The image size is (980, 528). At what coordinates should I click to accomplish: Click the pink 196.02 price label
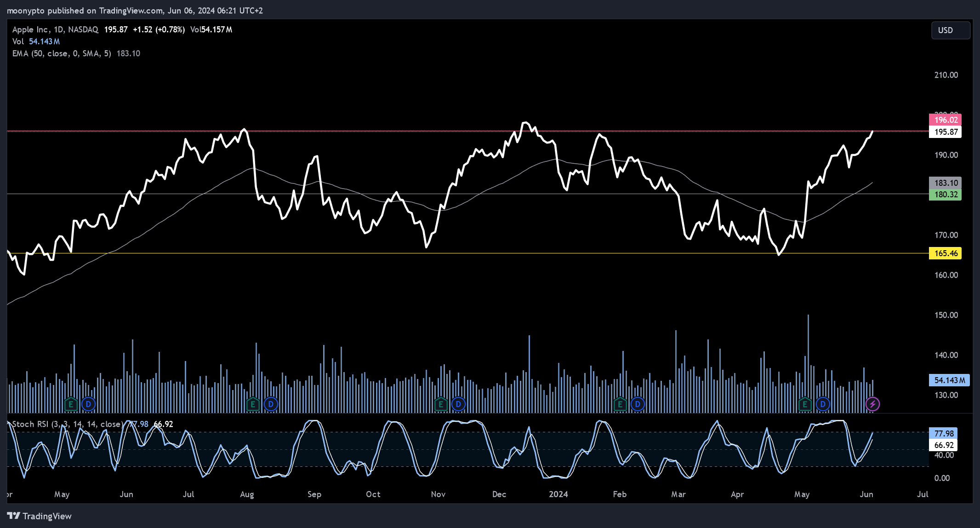click(945, 120)
